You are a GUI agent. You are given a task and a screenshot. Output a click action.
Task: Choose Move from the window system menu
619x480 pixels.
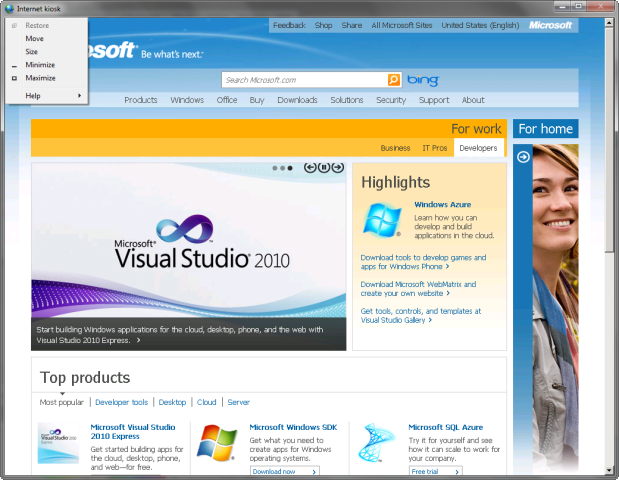[x=47, y=38]
